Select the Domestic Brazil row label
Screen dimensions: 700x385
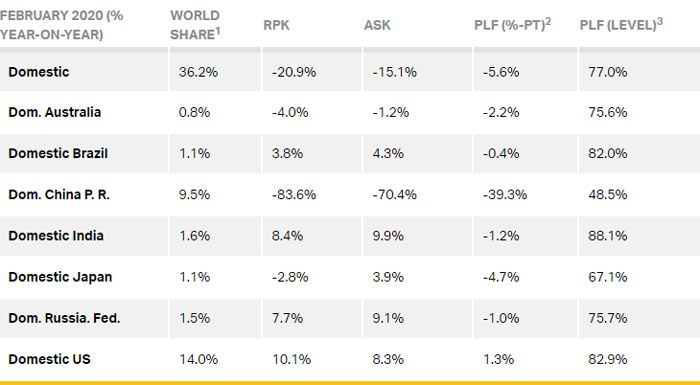(x=58, y=153)
